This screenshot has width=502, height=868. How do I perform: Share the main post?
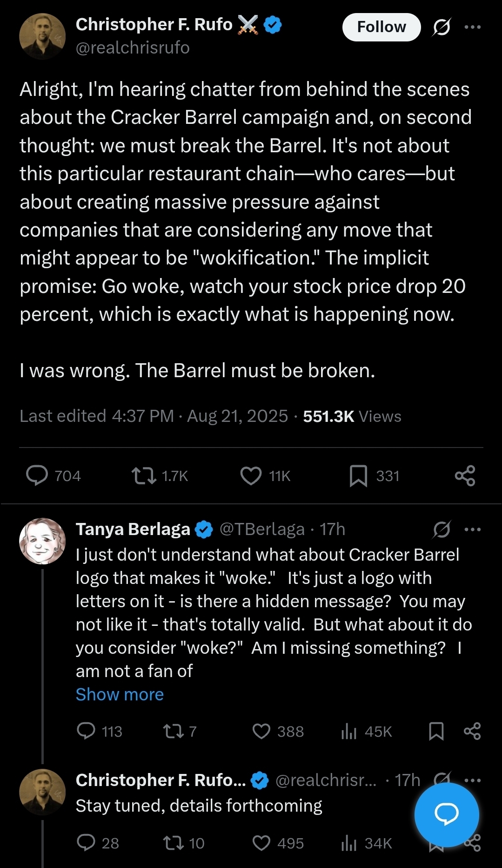coord(465,475)
